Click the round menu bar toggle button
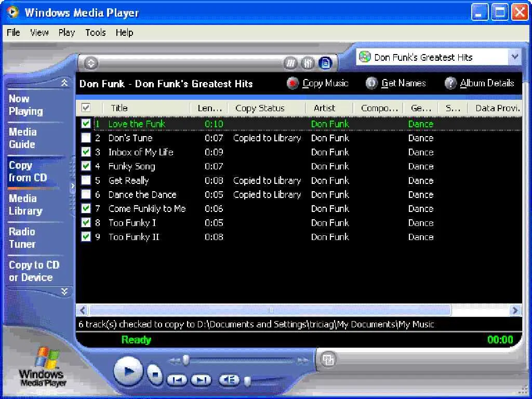The height and width of the screenshot is (399, 532). (91, 63)
